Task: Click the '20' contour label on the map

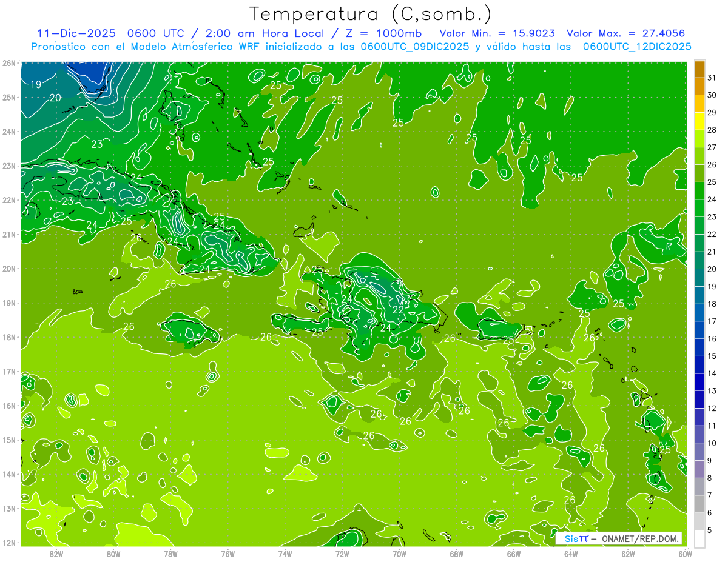Action: tap(55, 98)
